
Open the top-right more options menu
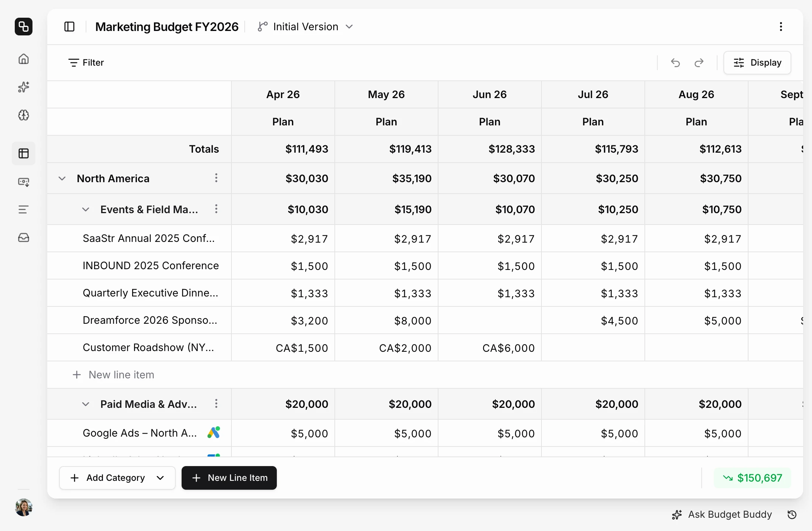tap(781, 27)
